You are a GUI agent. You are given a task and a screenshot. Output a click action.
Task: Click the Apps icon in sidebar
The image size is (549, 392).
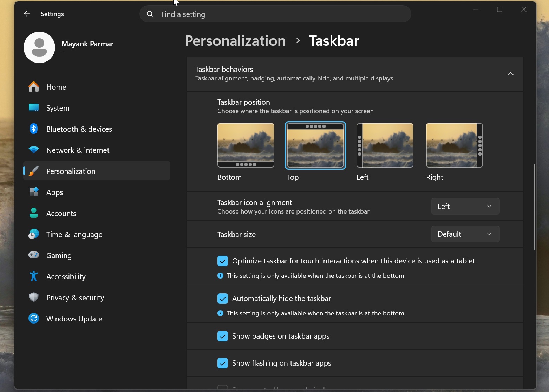[34, 192]
